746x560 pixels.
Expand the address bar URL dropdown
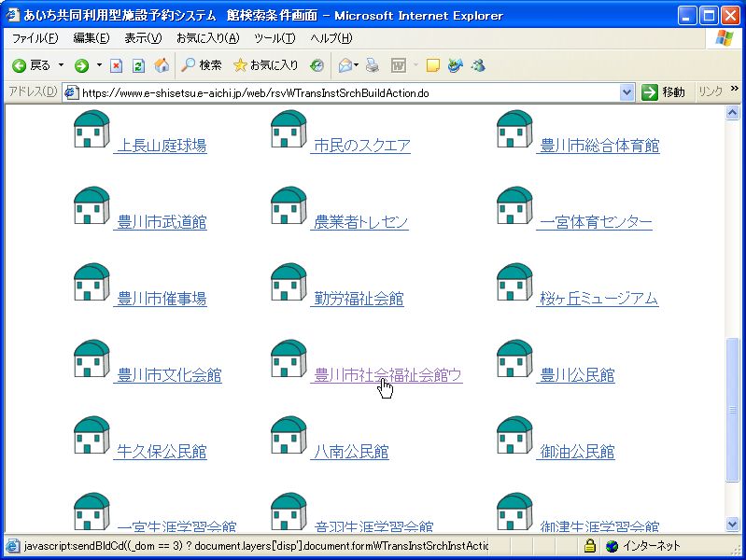(x=627, y=92)
